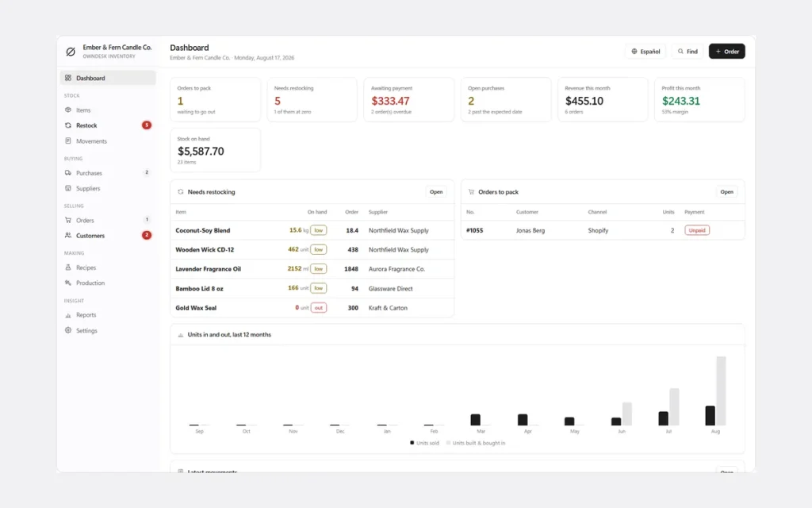Click the Bamboo Lid 8 oz item
Viewport: 812px width, 508px height.
199,288
